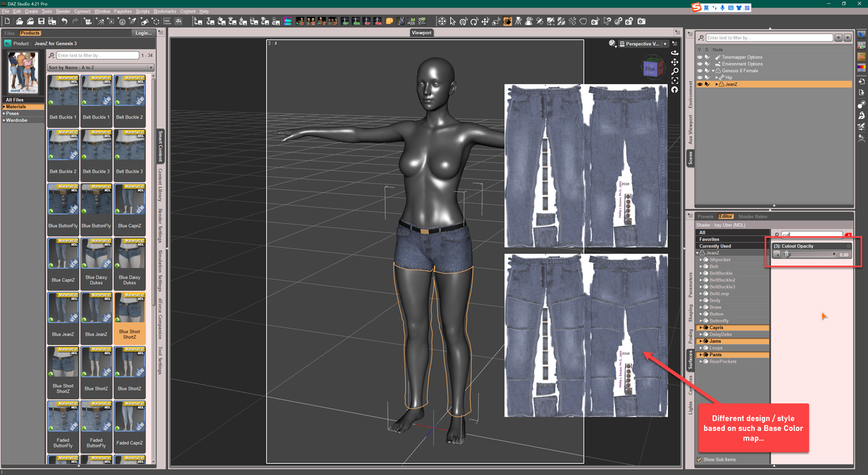Toggle selectability of Genesis 8 Female
The height and width of the screenshot is (475, 868).
(x=707, y=71)
